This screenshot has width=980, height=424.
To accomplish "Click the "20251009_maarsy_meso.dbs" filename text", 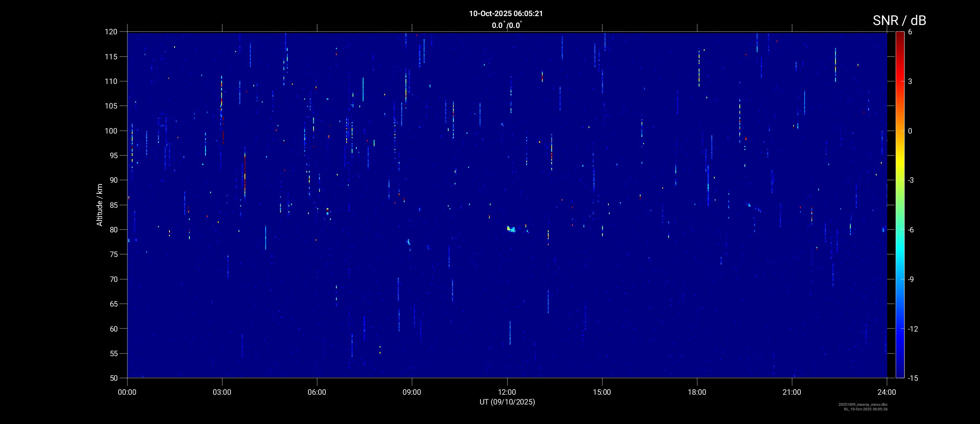I will coord(863,404).
